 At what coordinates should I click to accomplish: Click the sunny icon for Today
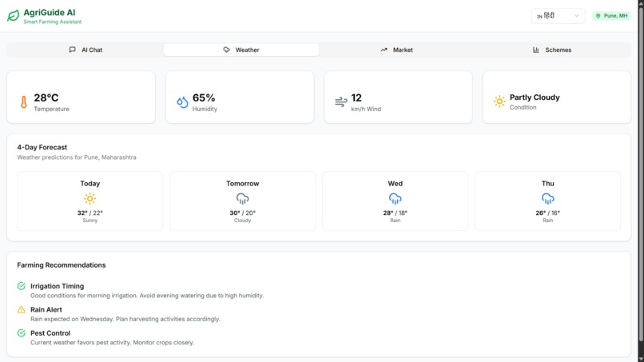pyautogui.click(x=90, y=199)
